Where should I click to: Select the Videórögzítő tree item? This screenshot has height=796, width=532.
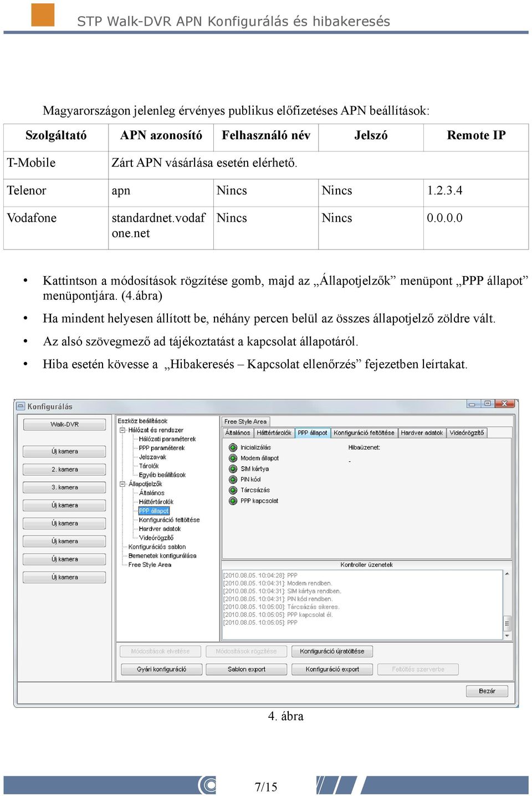click(x=156, y=538)
